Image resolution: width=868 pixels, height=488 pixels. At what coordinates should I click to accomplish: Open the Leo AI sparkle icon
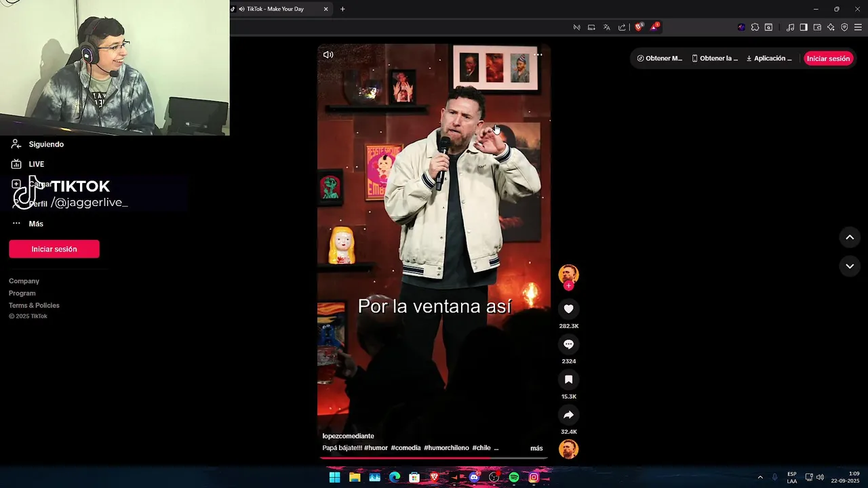pyautogui.click(x=831, y=27)
